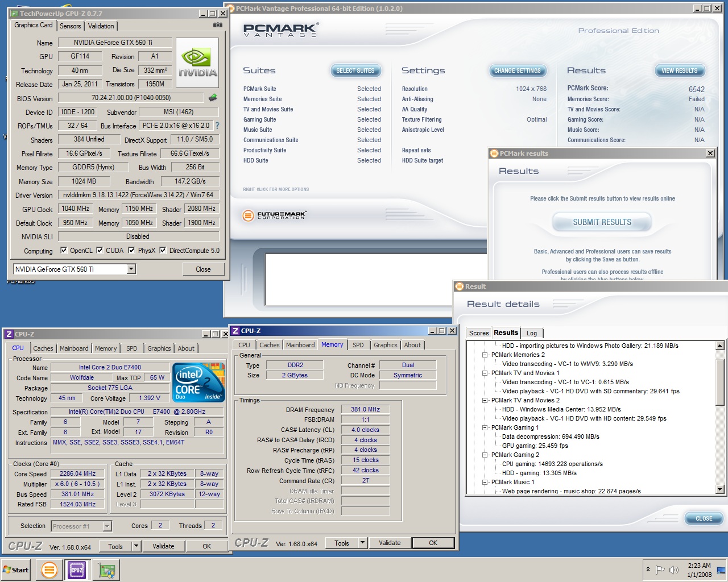The width and height of the screenshot is (728, 582).
Task: Open the Windows Start menu
Action: coord(16,570)
